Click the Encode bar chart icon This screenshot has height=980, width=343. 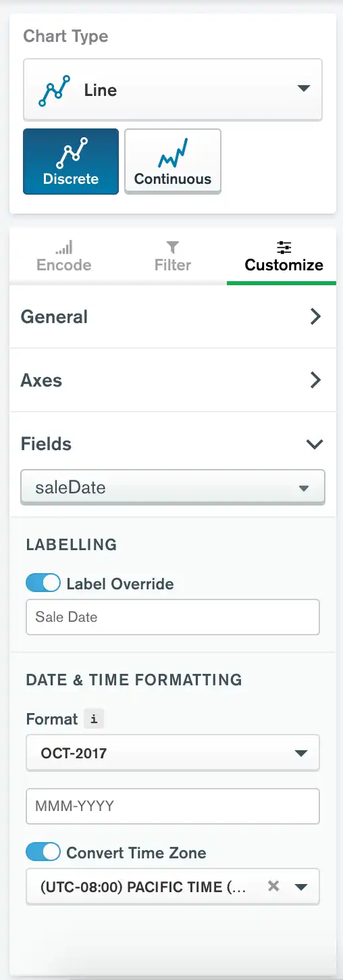coord(64,247)
